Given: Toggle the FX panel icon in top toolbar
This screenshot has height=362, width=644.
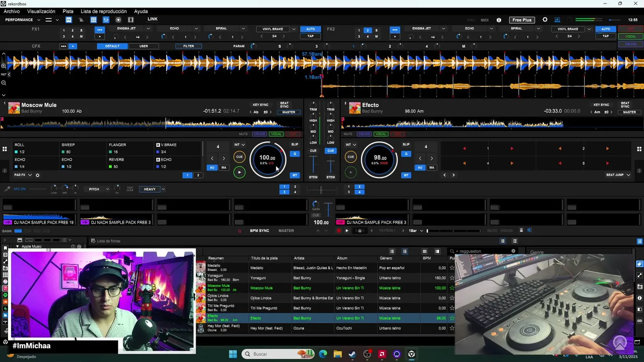Looking at the screenshot, I should pyautogui.click(x=68, y=20).
